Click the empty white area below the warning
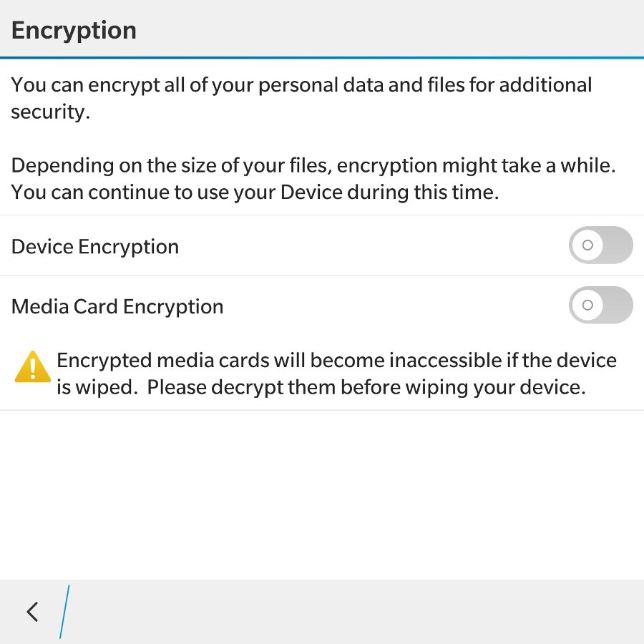This screenshot has height=644, width=644. pyautogui.click(x=322, y=494)
